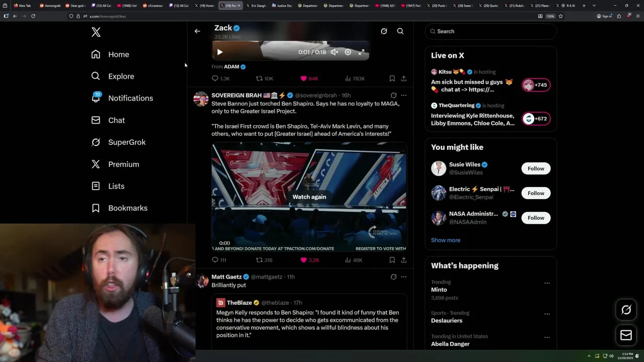Follow NASA Administrator
644x362 pixels.
[536, 218]
